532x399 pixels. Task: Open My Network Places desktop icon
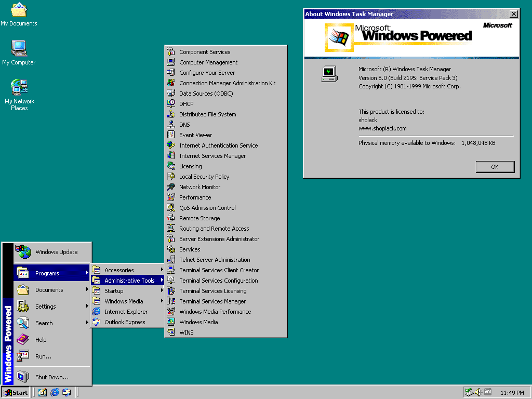pyautogui.click(x=19, y=95)
